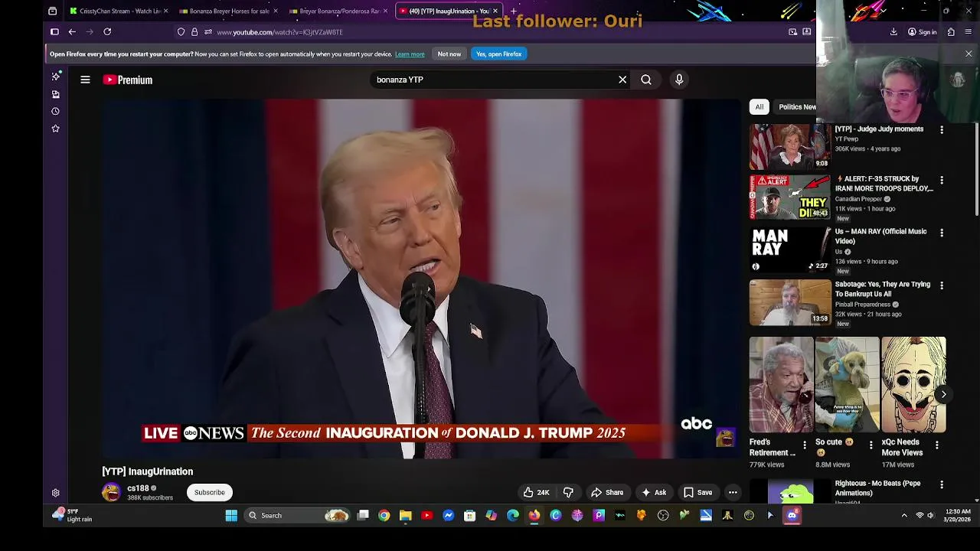
Task: Open Judge Judy moments video thumbnail
Action: click(790, 146)
